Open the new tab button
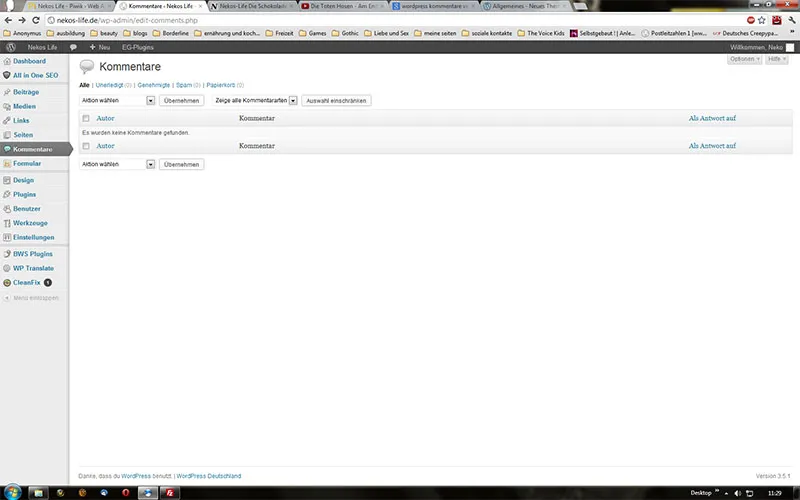Viewport: 800px width, 500px height. pos(580,6)
